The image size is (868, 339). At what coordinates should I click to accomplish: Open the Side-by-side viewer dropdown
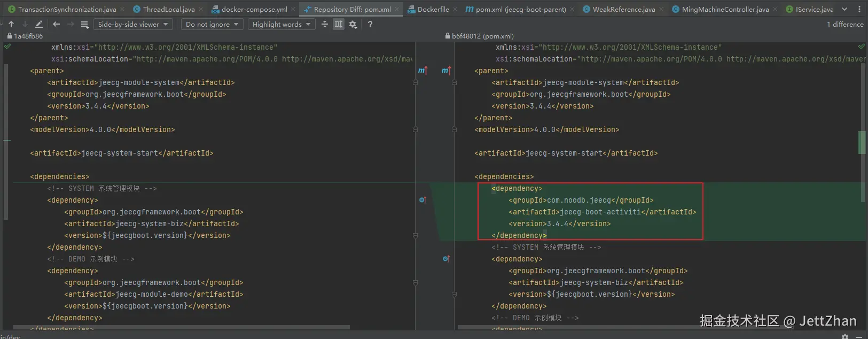(x=132, y=24)
